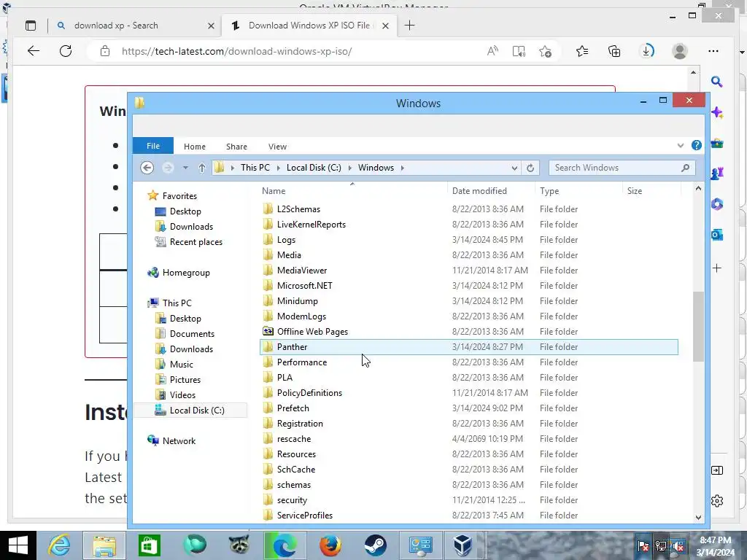Click the Edge address bar URL
The width and height of the screenshot is (747, 560).
pyautogui.click(x=237, y=52)
